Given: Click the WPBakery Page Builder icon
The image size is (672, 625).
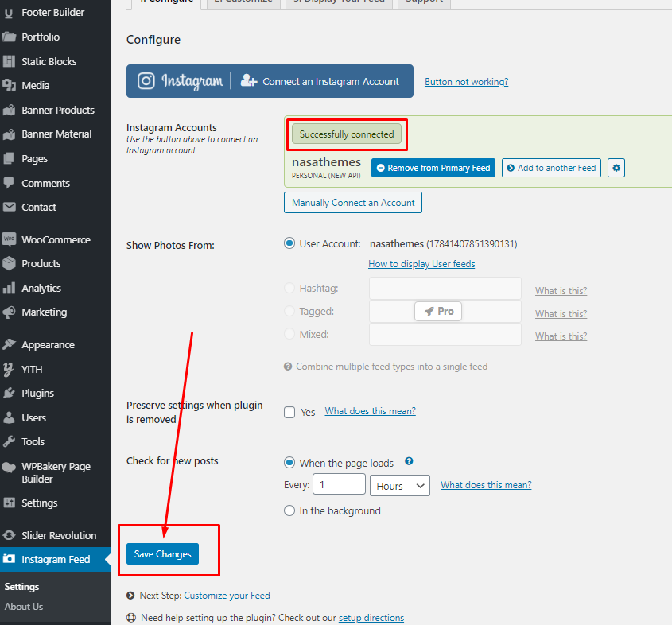Looking at the screenshot, I should click(x=9, y=468).
